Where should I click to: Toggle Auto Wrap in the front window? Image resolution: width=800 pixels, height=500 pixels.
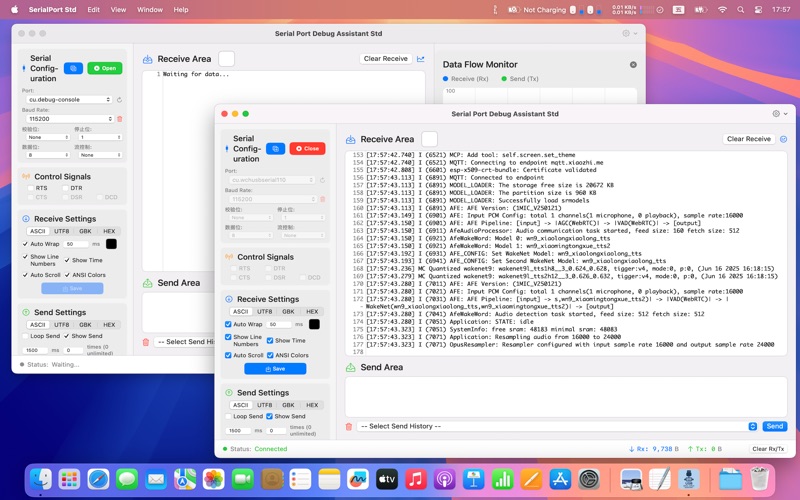(x=228, y=324)
